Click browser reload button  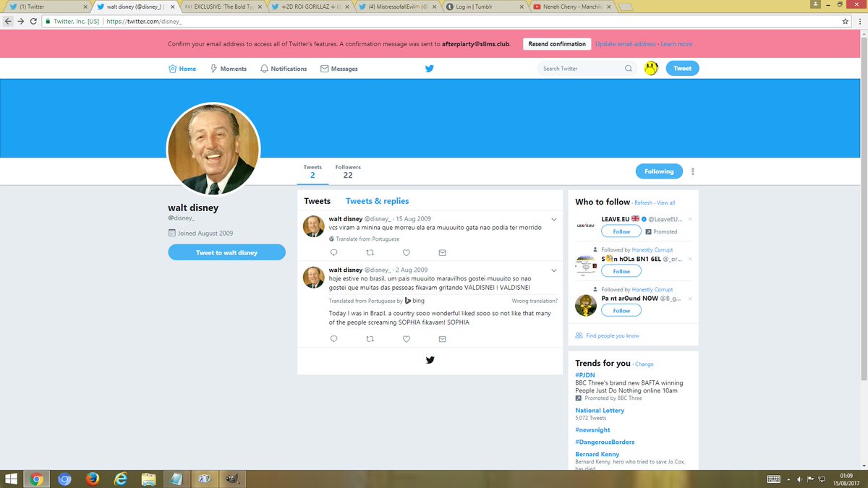(33, 21)
